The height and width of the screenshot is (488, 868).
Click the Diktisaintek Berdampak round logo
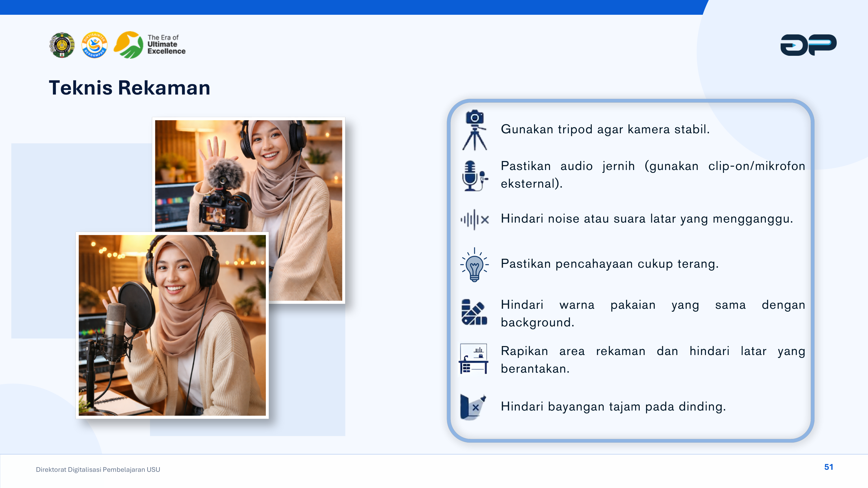click(95, 45)
